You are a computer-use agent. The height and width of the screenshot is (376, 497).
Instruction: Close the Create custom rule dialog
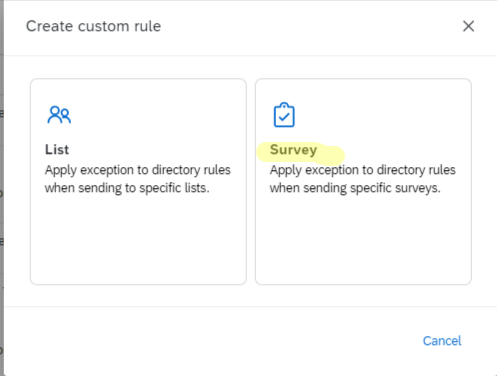coord(468,26)
